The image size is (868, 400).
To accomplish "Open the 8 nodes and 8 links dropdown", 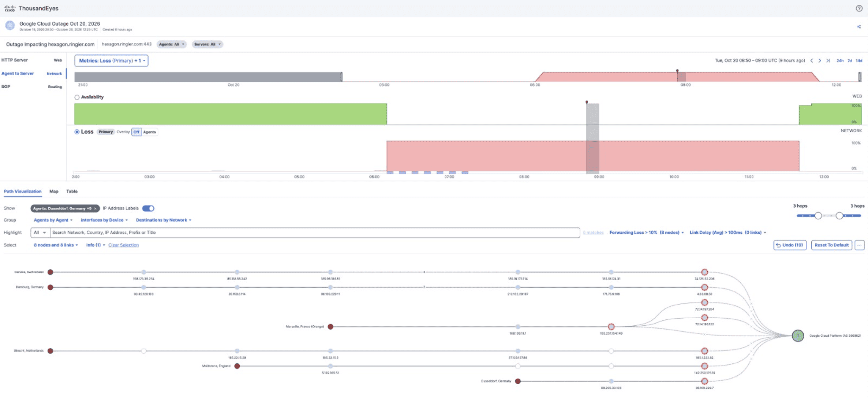I will 56,245.
